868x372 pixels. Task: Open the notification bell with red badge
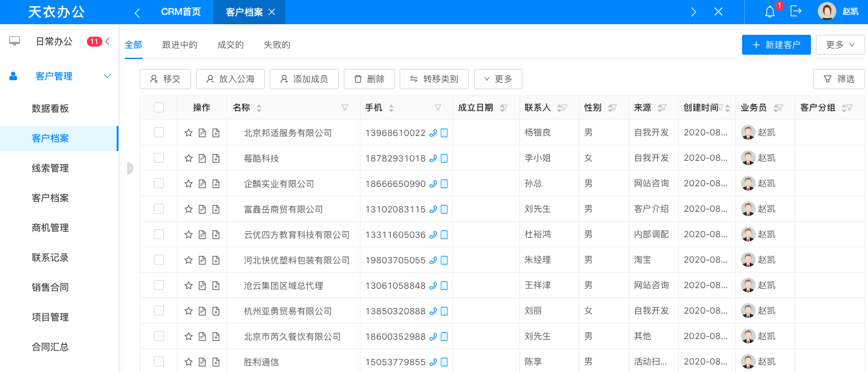point(770,12)
